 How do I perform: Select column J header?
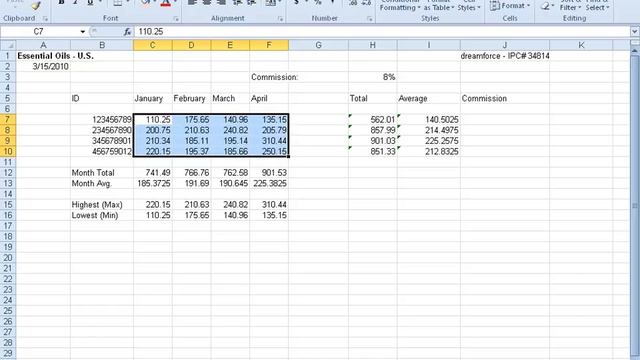click(505, 45)
